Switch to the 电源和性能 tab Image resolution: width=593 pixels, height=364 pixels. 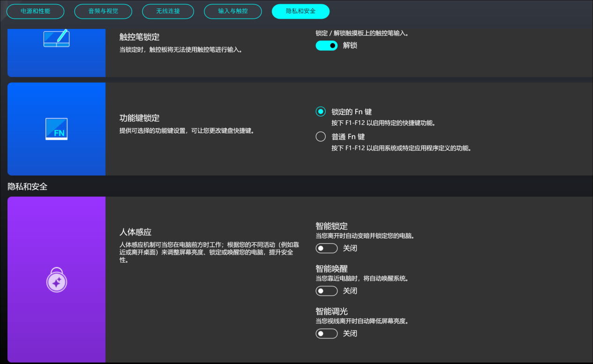coord(35,11)
